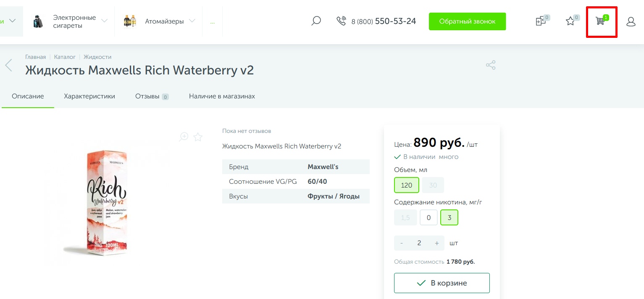Increase quantity with the plus button
Screen dimensions: 644x299
[437, 243]
